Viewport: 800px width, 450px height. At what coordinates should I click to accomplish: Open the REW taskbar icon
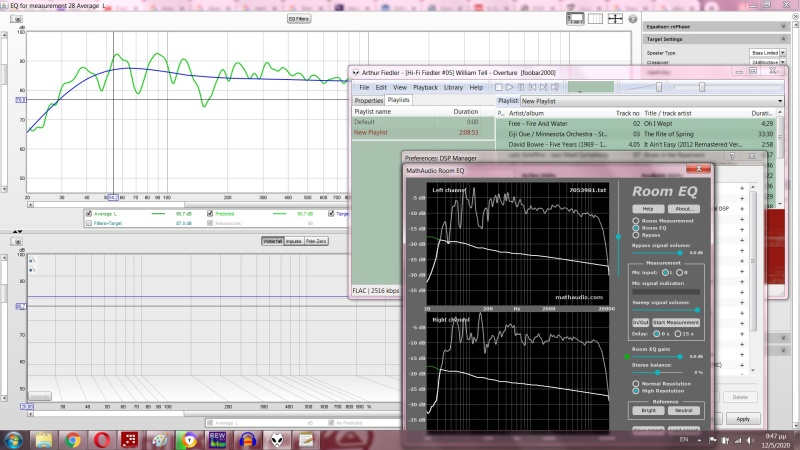coord(218,440)
